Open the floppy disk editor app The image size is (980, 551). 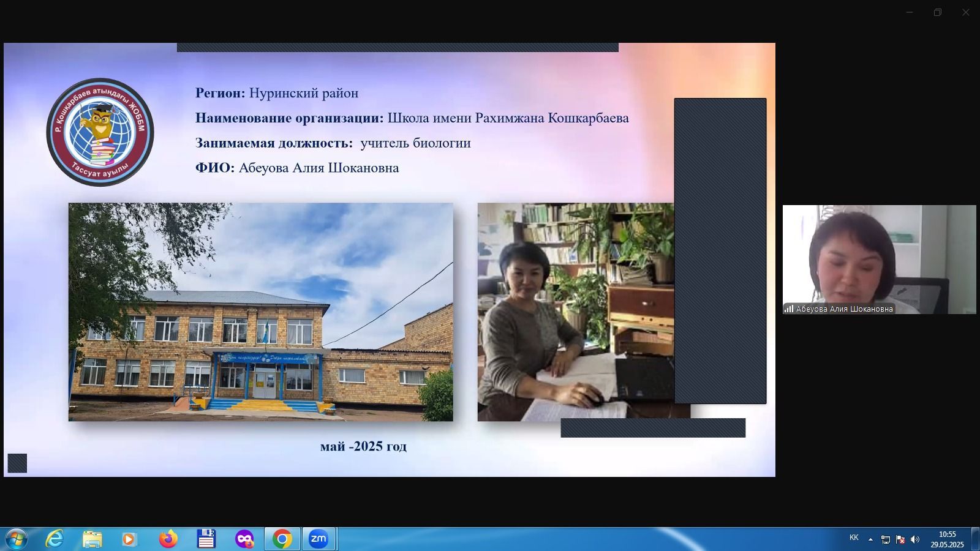[x=206, y=539]
